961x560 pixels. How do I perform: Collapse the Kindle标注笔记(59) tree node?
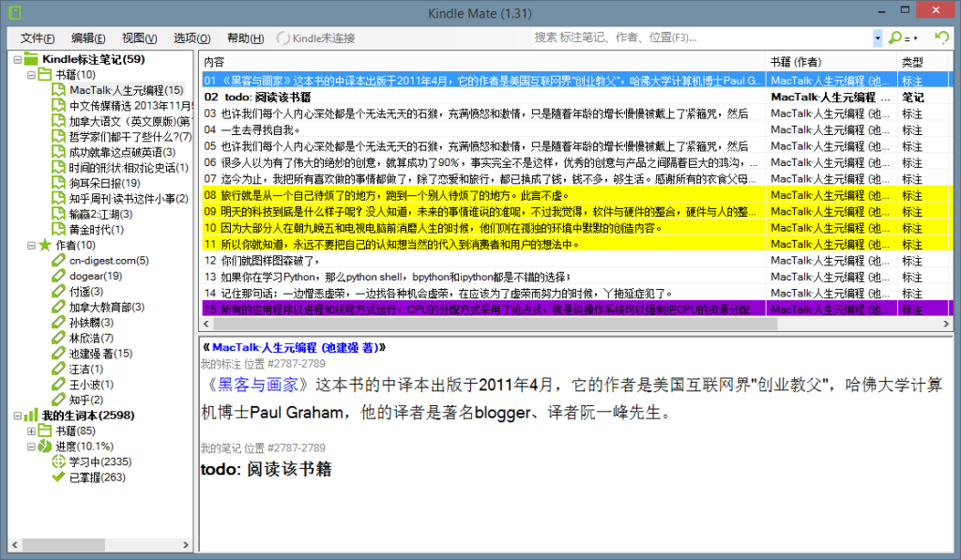coord(17,59)
